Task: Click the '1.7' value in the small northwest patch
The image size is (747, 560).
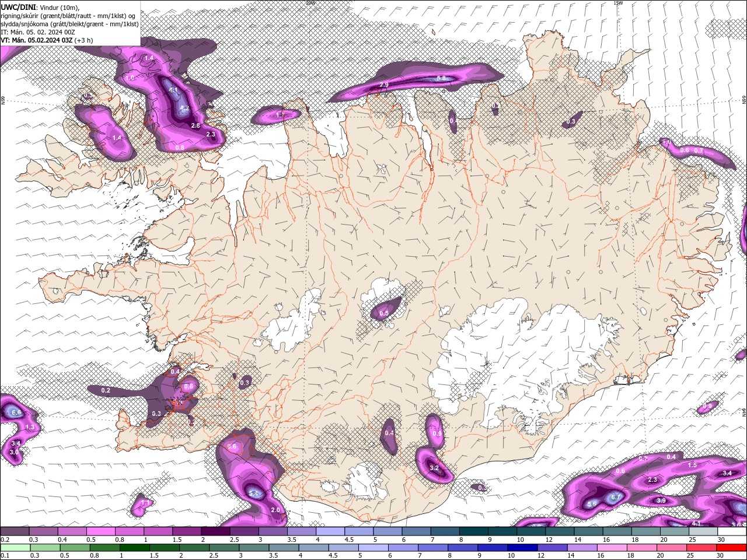Action: (280, 115)
